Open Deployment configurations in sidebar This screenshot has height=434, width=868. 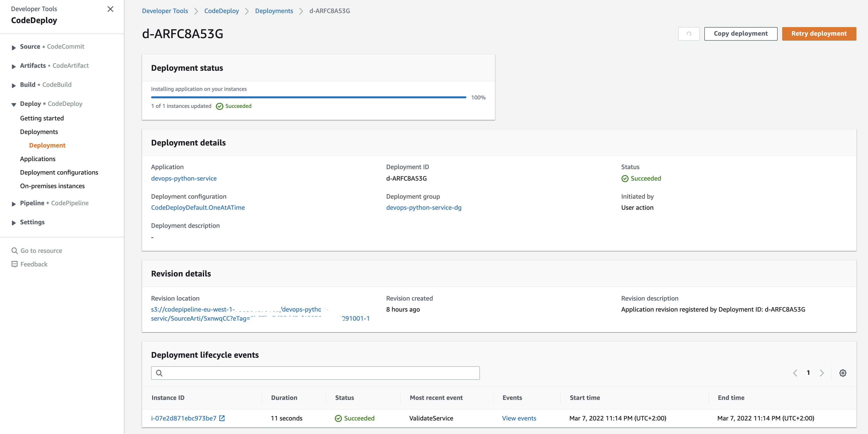pyautogui.click(x=59, y=172)
